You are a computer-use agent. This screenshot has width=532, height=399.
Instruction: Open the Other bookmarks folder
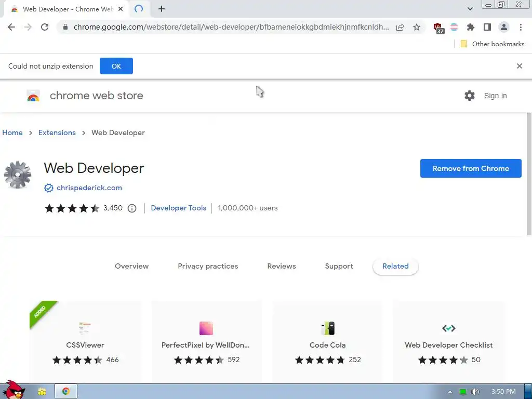point(493,44)
